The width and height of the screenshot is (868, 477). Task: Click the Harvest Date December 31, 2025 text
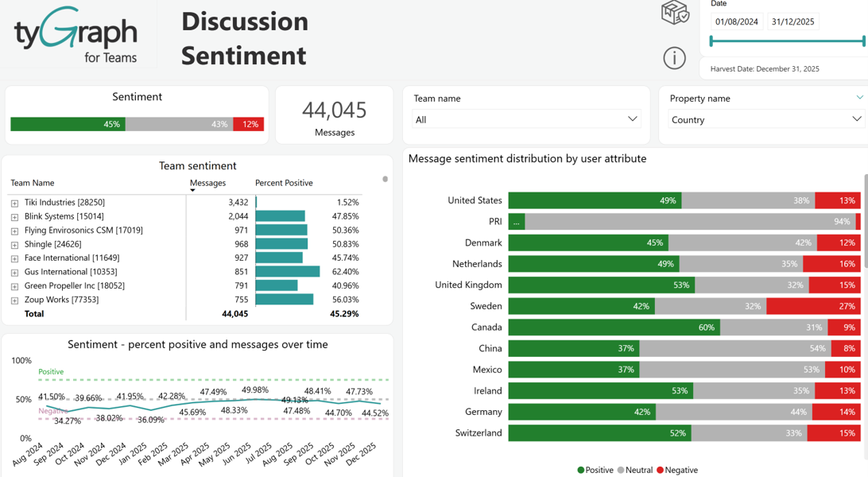point(765,69)
